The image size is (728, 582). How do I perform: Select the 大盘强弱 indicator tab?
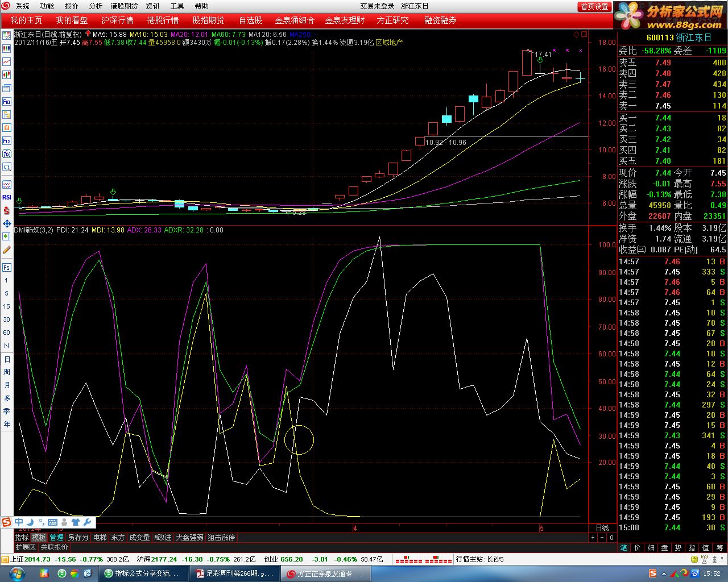coord(189,537)
